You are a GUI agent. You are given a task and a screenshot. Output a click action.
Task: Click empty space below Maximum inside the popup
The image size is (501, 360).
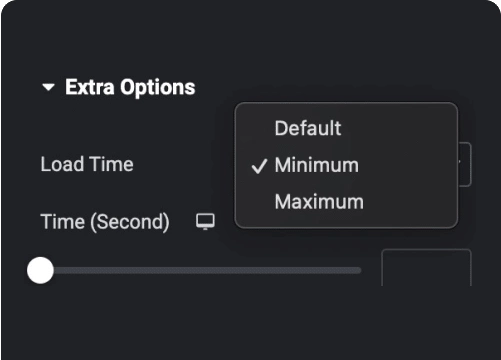[346, 221]
